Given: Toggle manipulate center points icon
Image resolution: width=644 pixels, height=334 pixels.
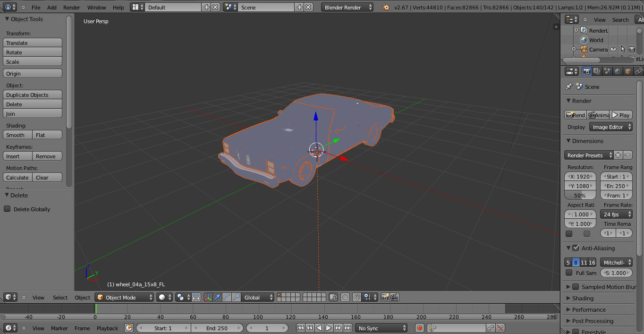Looking at the screenshot, I should [195, 297].
